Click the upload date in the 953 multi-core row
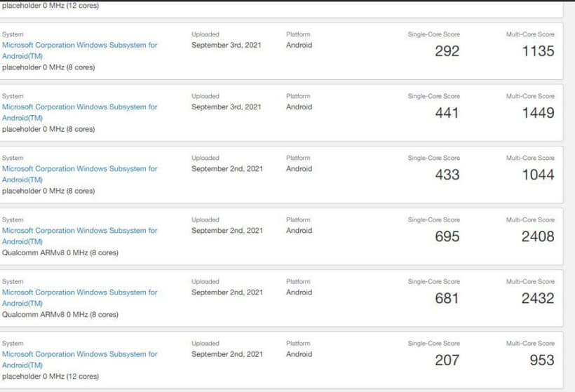This screenshot has width=575, height=392. click(227, 354)
